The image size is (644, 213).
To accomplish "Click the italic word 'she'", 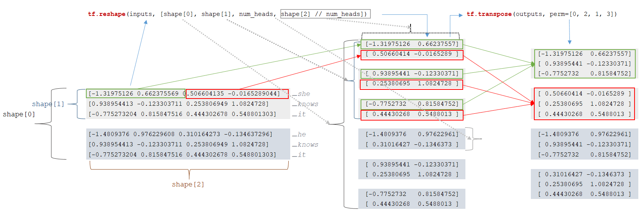I will point(303,94).
